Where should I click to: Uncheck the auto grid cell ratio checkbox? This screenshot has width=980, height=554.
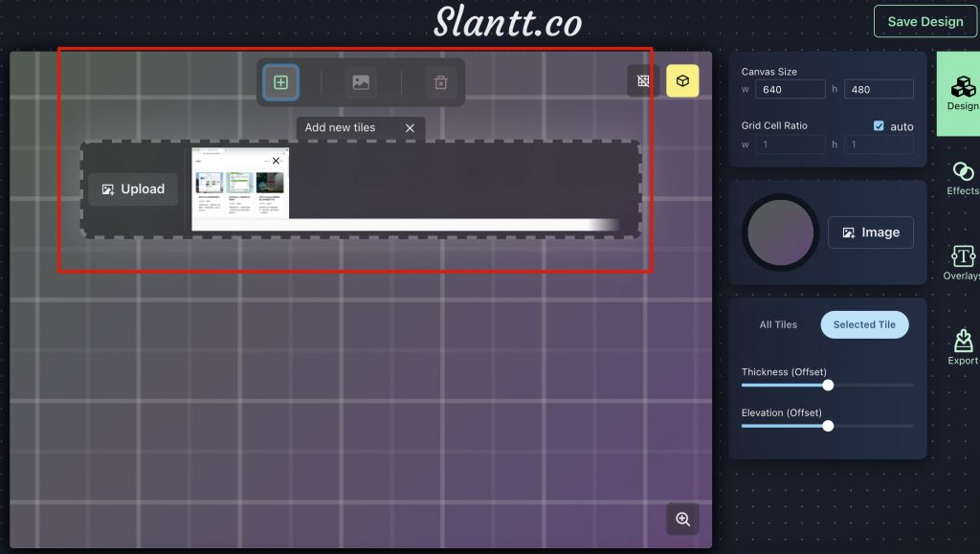[x=879, y=126]
